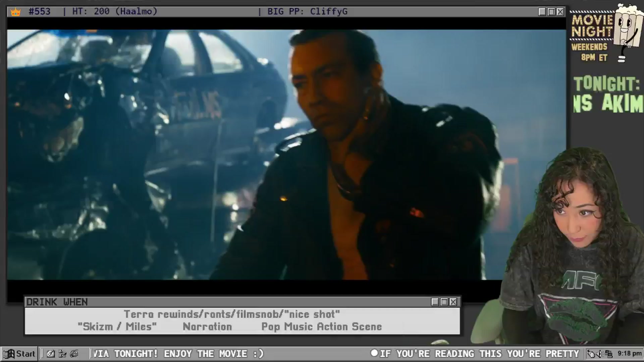Close the movie player window
Screen dimensions: 644x362
coord(560,12)
